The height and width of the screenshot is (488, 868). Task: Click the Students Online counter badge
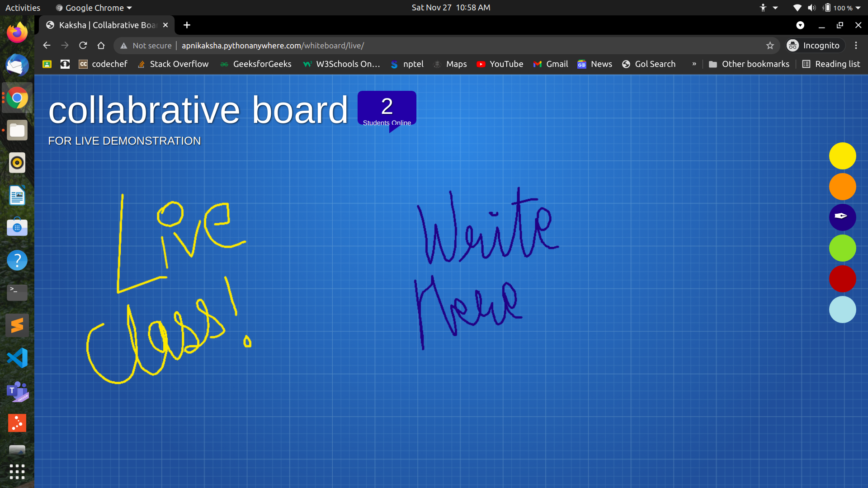387,109
